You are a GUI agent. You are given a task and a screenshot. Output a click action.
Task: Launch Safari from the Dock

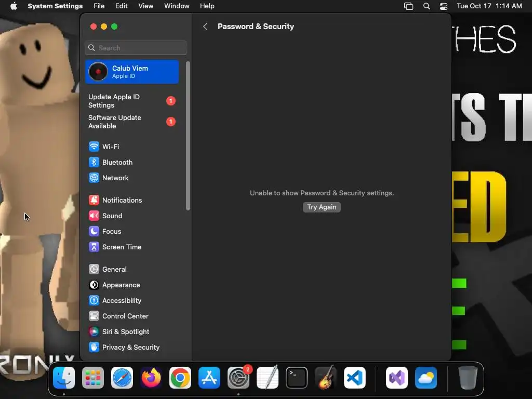[x=122, y=378]
